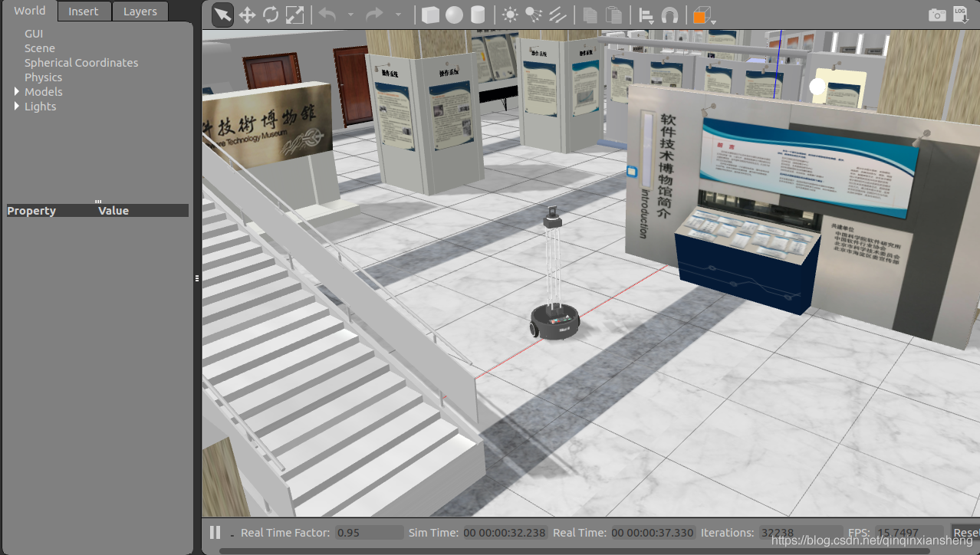Screen dimensions: 980x555
Task: Insert a cylinder shape
Action: [x=478, y=15]
